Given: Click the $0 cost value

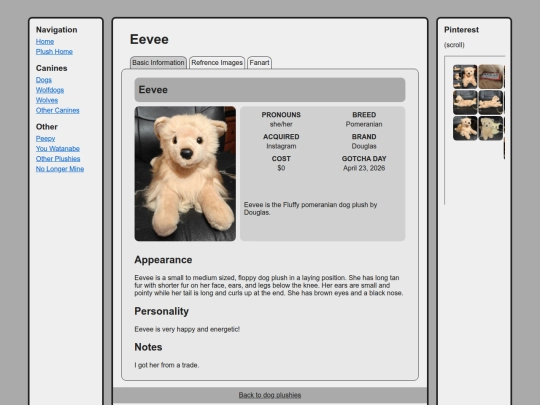Looking at the screenshot, I should pyautogui.click(x=281, y=168).
